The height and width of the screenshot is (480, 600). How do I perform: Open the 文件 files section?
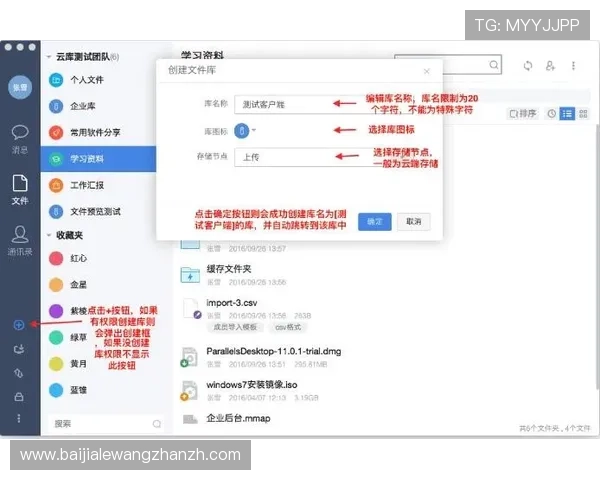(x=20, y=190)
